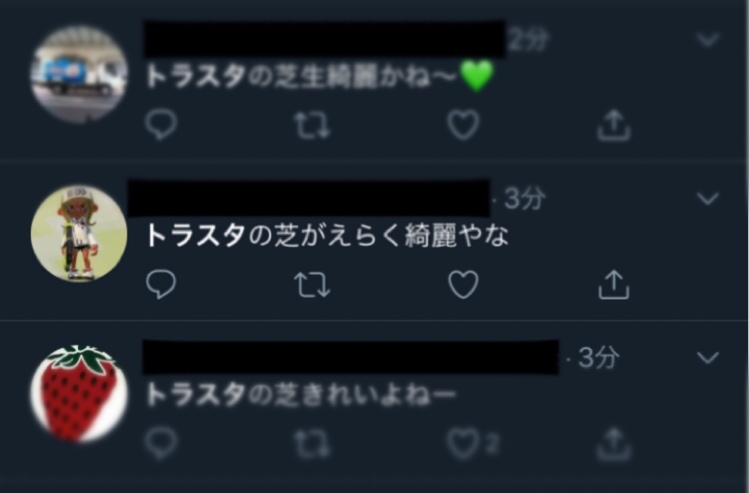Share the strawberry avatar tweet
Viewport: 749px width, 493px height.
click(x=614, y=444)
